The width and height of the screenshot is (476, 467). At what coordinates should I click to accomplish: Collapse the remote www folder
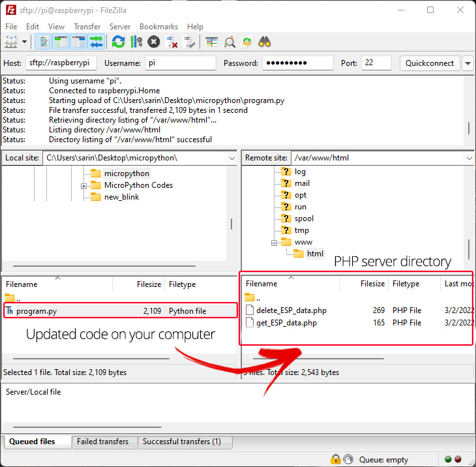click(x=274, y=243)
